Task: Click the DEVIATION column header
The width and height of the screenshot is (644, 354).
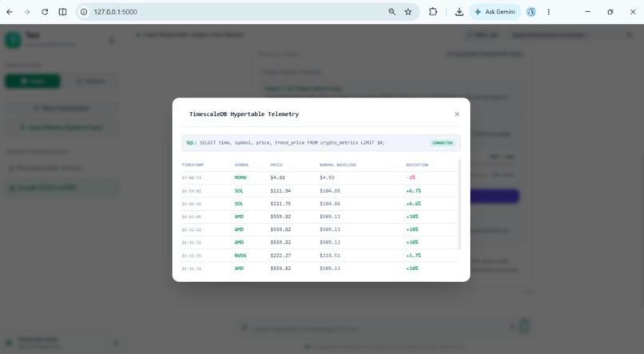Action: 417,165
